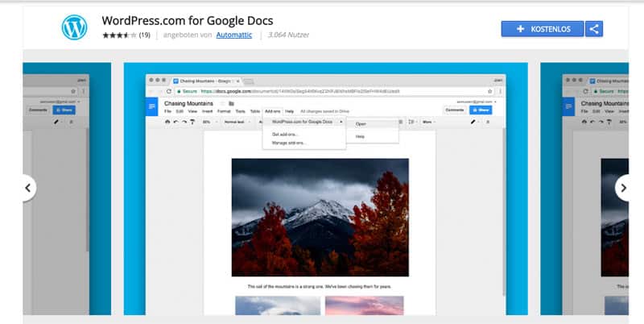Advance to next screenshot with right arrow

[x=622, y=188]
